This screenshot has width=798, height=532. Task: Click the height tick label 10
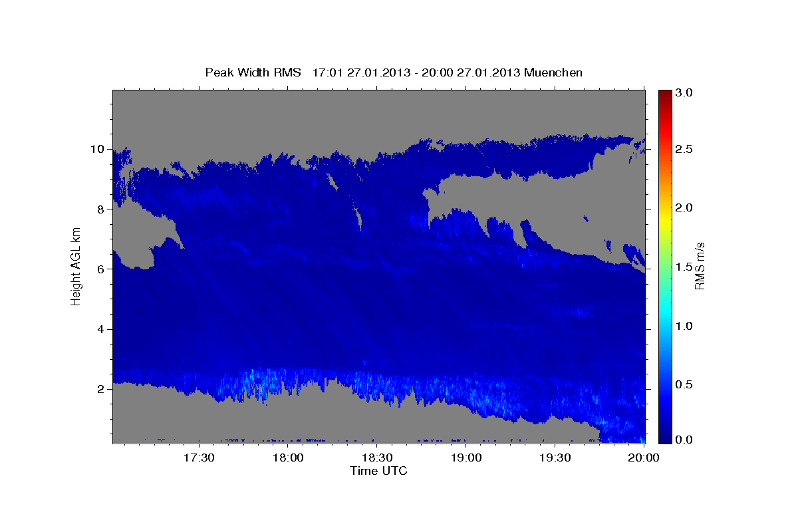pyautogui.click(x=98, y=149)
